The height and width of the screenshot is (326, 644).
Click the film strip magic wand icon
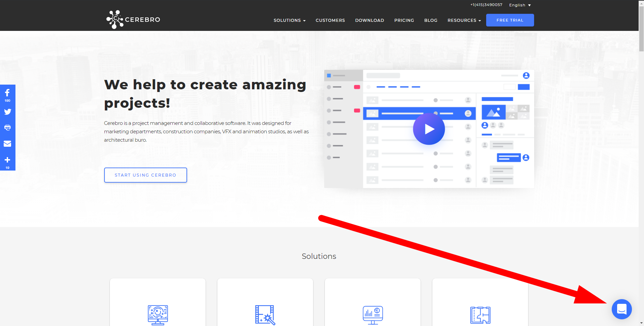coord(265,315)
